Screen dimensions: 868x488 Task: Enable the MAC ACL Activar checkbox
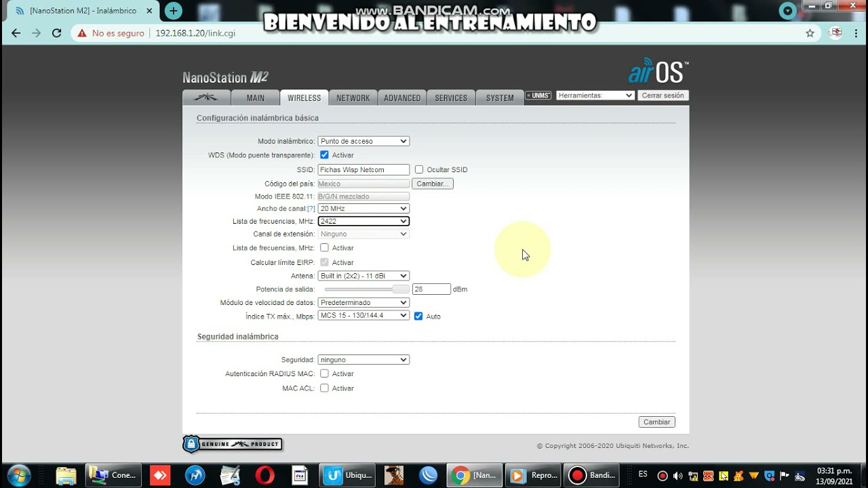tap(324, 388)
